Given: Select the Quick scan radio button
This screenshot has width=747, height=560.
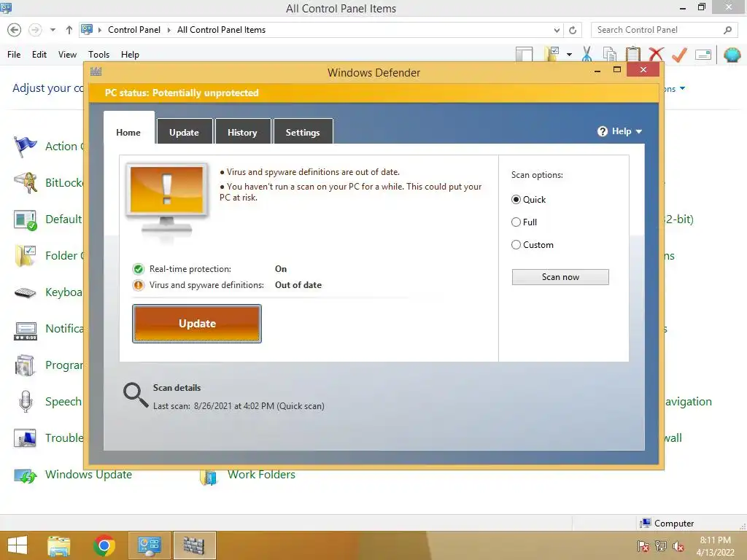Looking at the screenshot, I should pyautogui.click(x=516, y=200).
